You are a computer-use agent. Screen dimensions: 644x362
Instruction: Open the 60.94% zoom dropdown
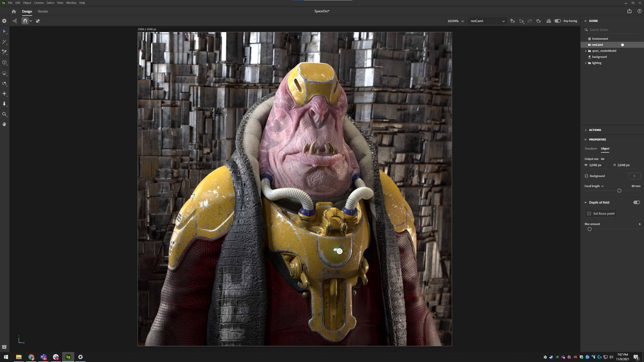coord(455,21)
